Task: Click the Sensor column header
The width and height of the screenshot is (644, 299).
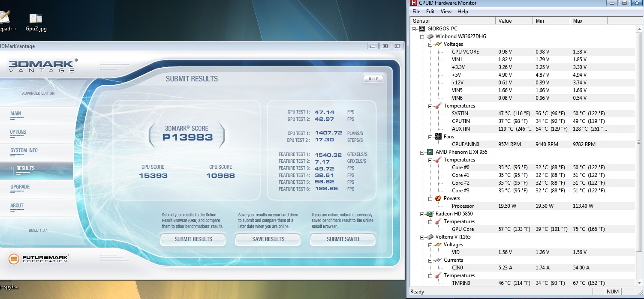Action: pos(453,21)
